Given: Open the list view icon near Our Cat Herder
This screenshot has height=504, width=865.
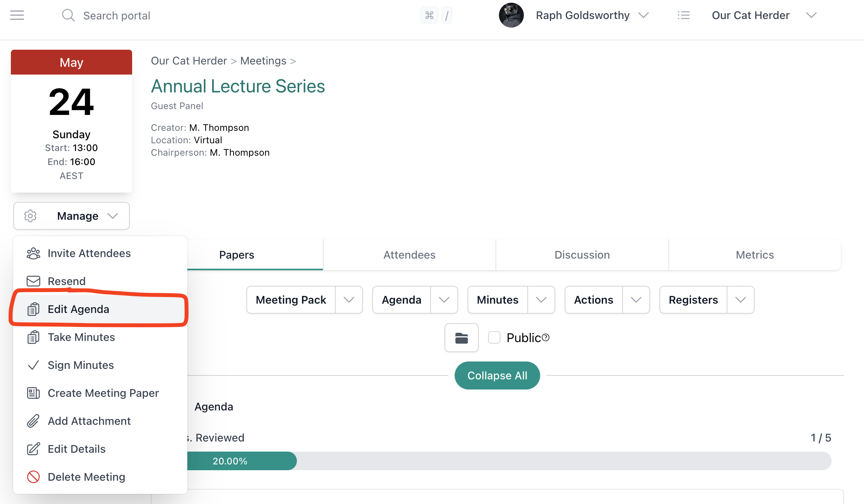Looking at the screenshot, I should coord(684,15).
